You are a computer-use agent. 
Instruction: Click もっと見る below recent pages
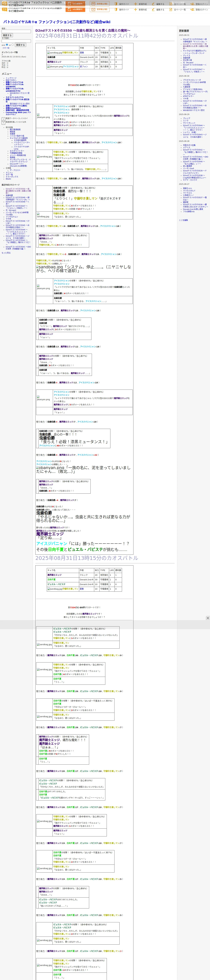pyautogui.click(x=6, y=253)
